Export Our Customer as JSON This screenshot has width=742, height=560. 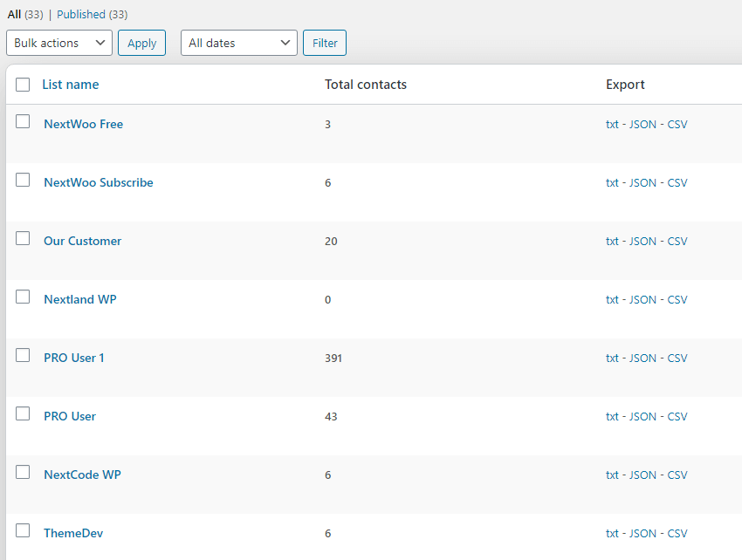click(x=642, y=242)
